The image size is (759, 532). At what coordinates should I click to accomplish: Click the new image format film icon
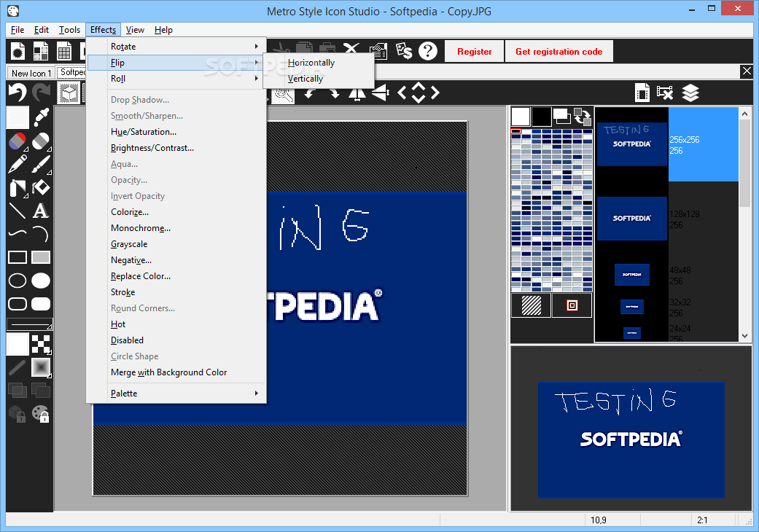point(642,93)
